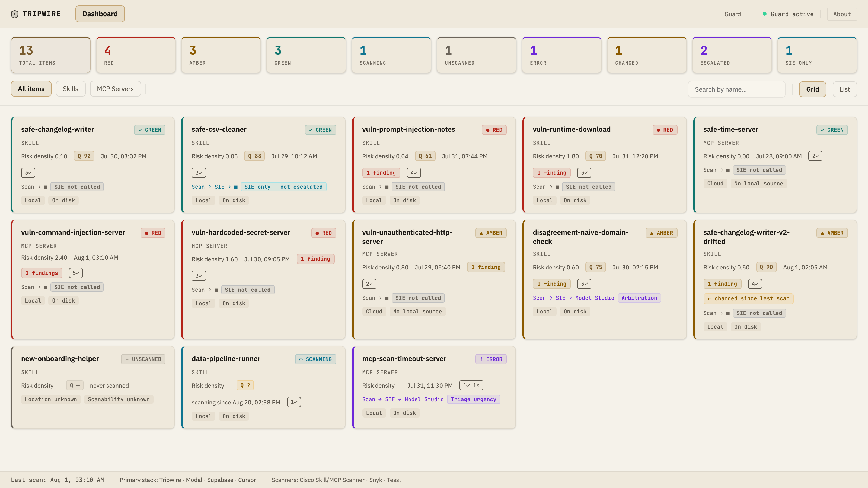Viewport: 868px width, 488px height.
Task: Click the RED status badge on vuln-prompt-injection-notes
Action: [x=494, y=130]
